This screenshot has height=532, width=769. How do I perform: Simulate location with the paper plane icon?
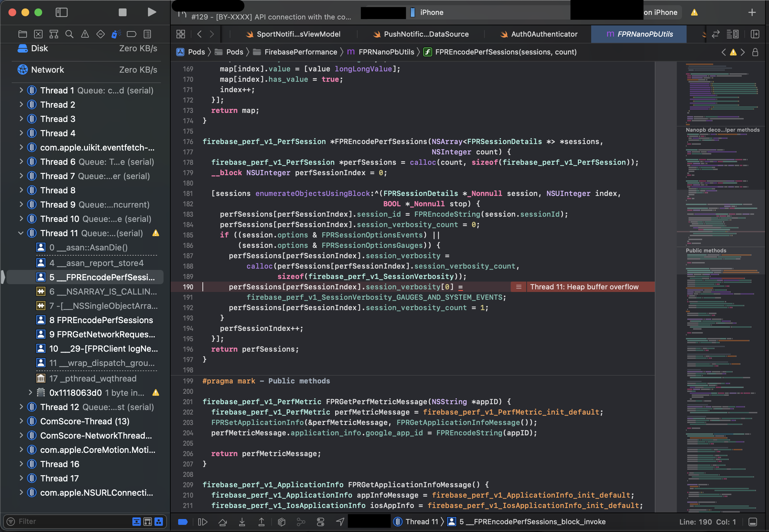point(340,522)
